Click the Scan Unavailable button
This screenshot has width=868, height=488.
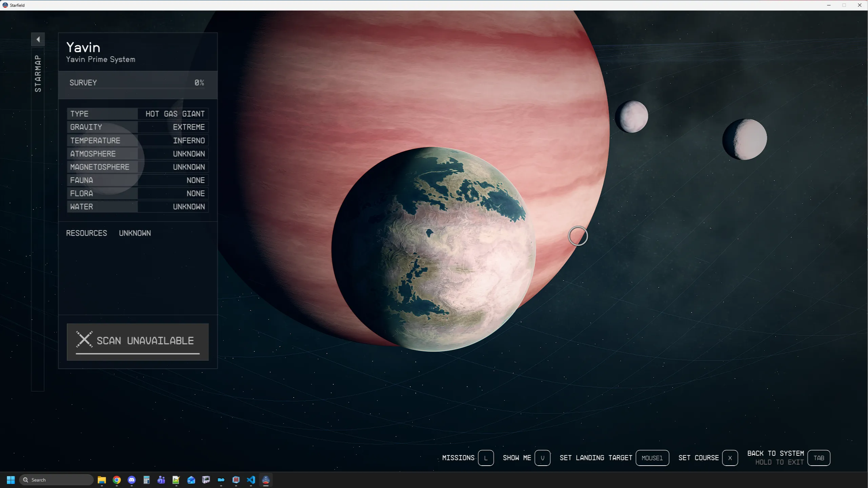tap(138, 342)
